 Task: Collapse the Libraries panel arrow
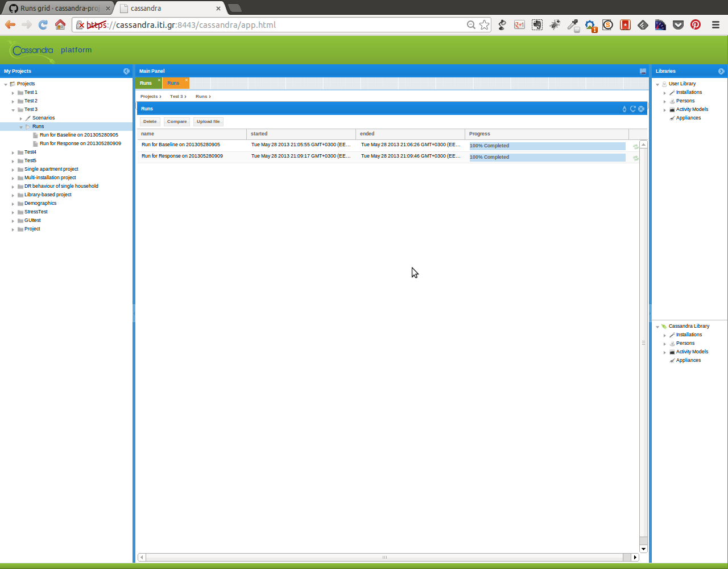[721, 71]
